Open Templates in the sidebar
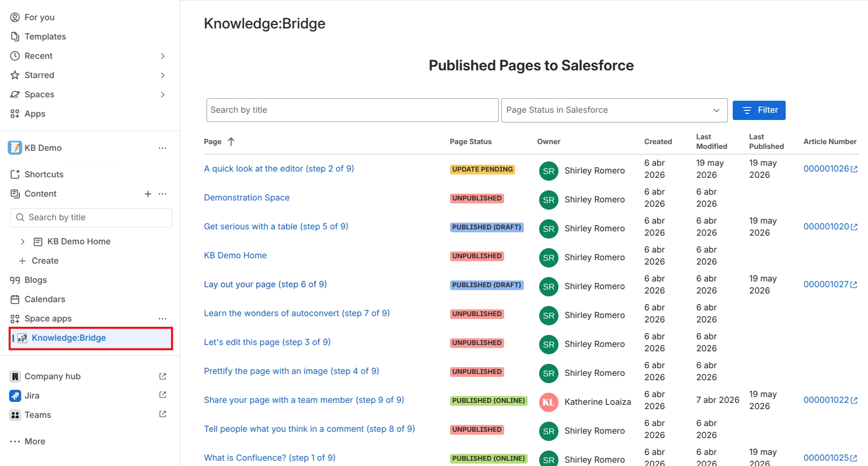The height and width of the screenshot is (466, 868). click(45, 37)
